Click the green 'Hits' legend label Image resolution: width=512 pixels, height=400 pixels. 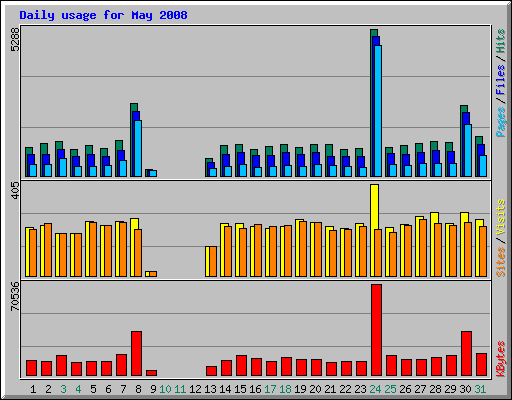click(501, 41)
